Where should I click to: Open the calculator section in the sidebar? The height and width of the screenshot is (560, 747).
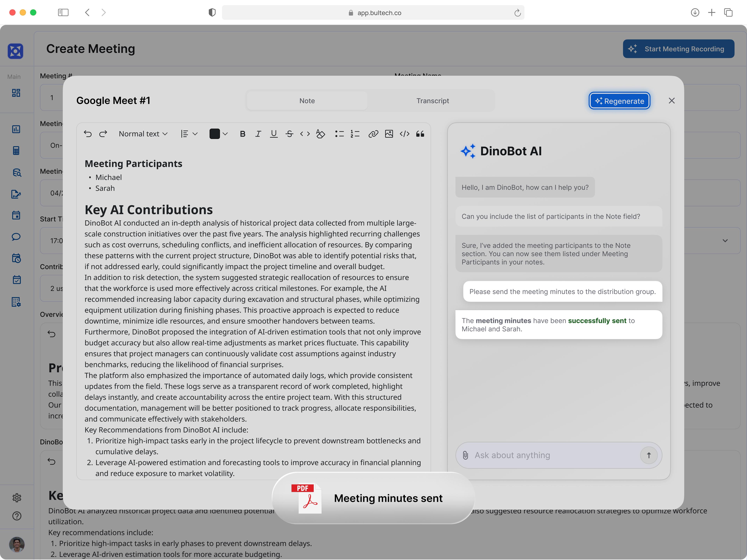point(16,151)
